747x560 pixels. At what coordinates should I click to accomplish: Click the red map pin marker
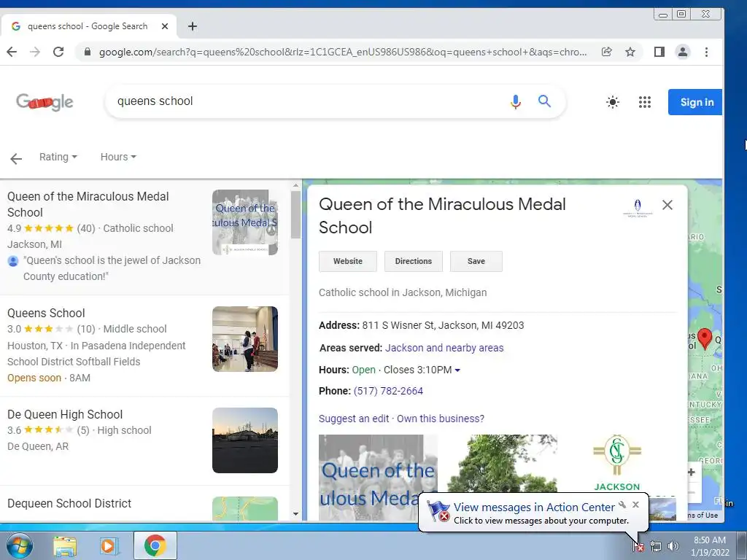point(705,338)
